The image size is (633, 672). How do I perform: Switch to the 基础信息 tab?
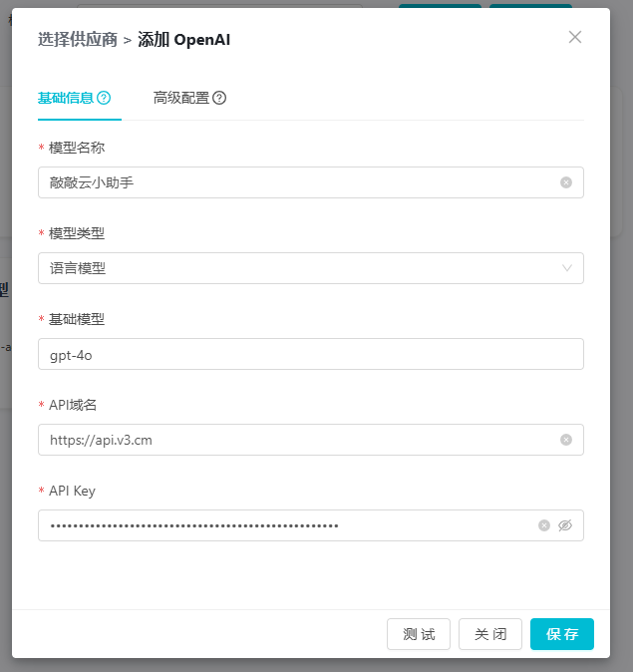point(66,98)
